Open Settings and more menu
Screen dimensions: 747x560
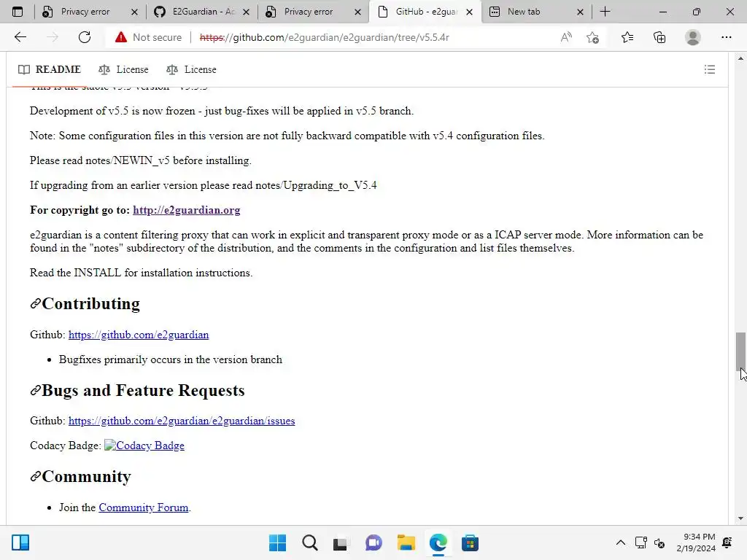(x=726, y=37)
